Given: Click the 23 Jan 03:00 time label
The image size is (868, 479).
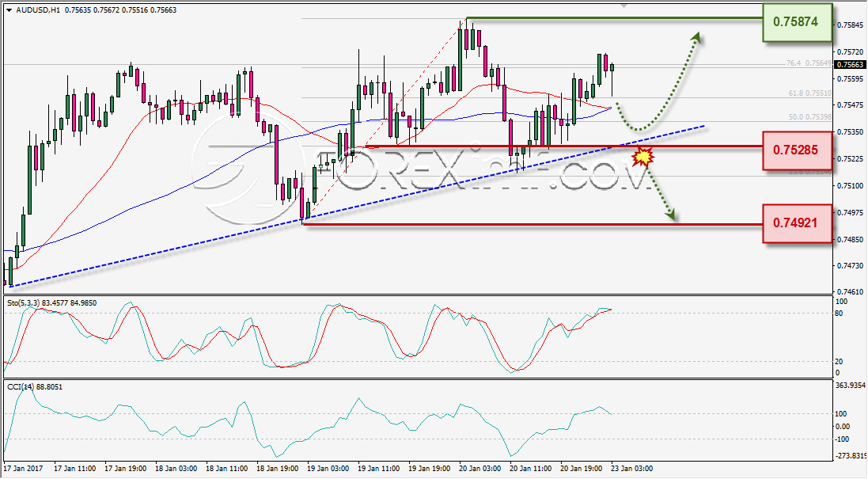Looking at the screenshot, I should 633,469.
